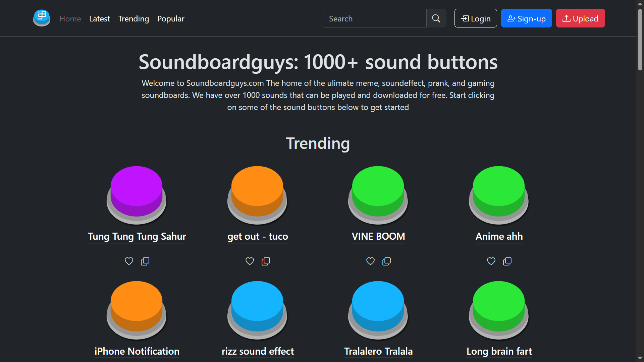This screenshot has height=362, width=644.
Task: Switch to the Latest section
Action: (100, 19)
